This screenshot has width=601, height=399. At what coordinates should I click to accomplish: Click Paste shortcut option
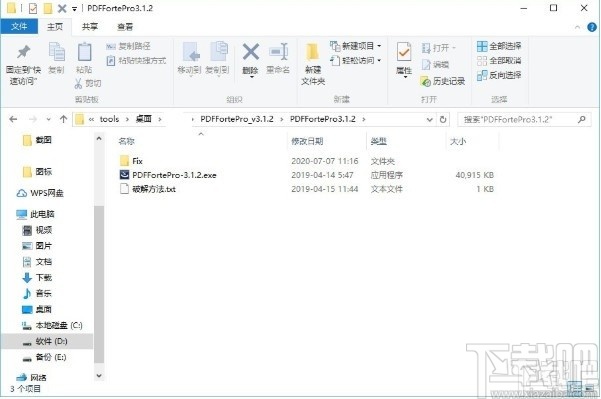coord(136,61)
